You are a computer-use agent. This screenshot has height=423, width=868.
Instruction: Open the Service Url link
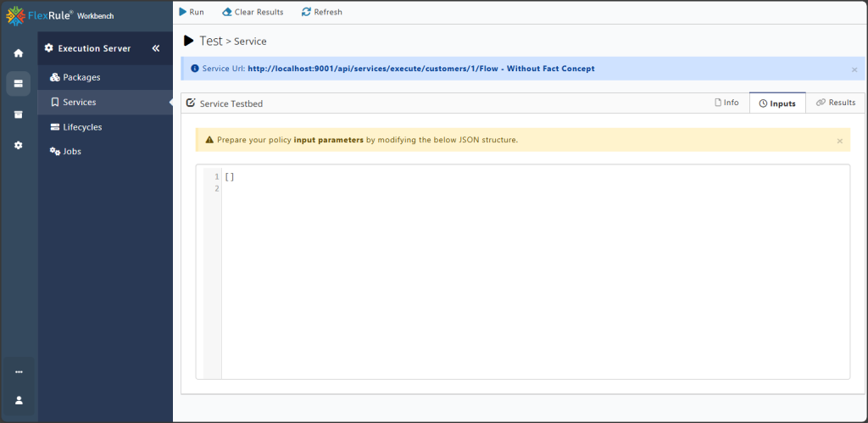[x=420, y=69]
